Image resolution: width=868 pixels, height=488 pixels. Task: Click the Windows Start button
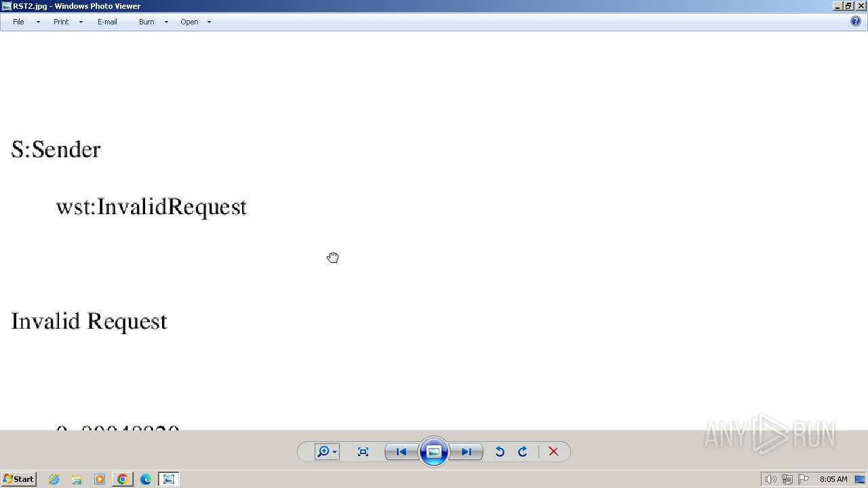[x=18, y=479]
